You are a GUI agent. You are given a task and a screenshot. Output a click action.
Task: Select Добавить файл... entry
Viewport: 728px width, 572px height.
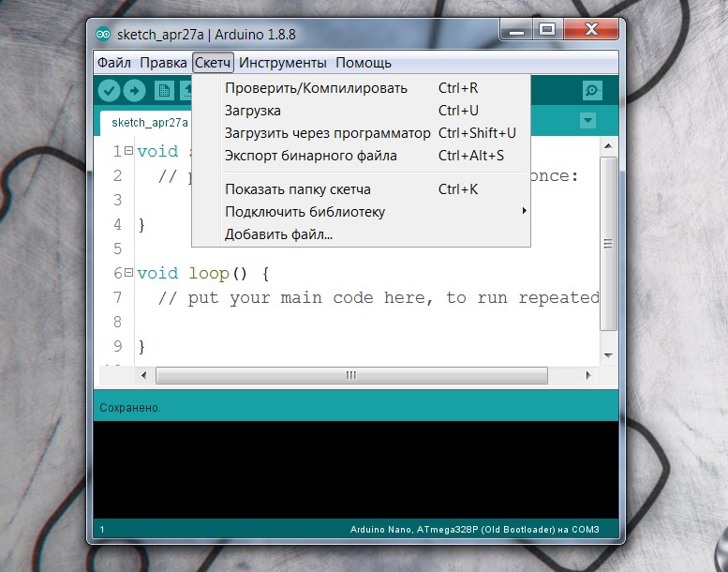362,233
